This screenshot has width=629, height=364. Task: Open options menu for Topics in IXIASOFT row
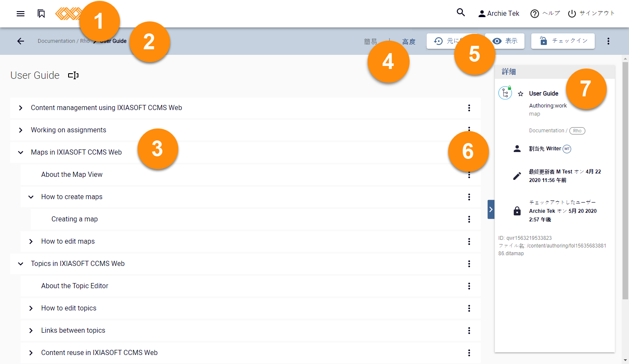[x=469, y=264]
